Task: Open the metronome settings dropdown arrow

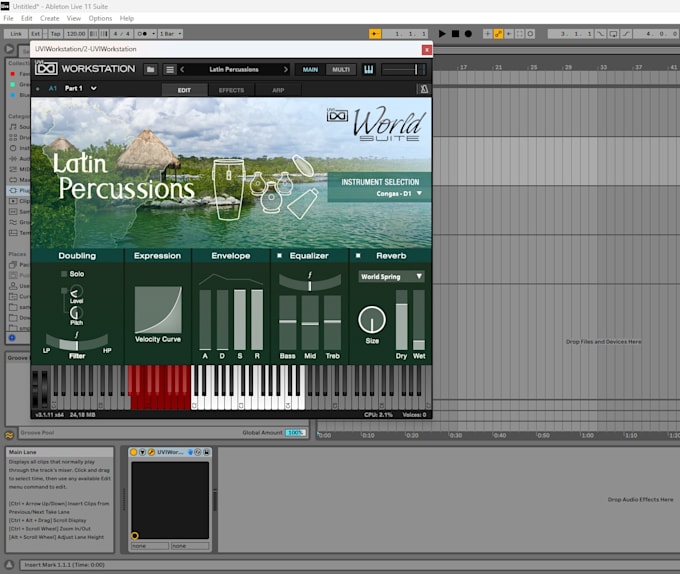Action: pyautogui.click(x=154, y=33)
